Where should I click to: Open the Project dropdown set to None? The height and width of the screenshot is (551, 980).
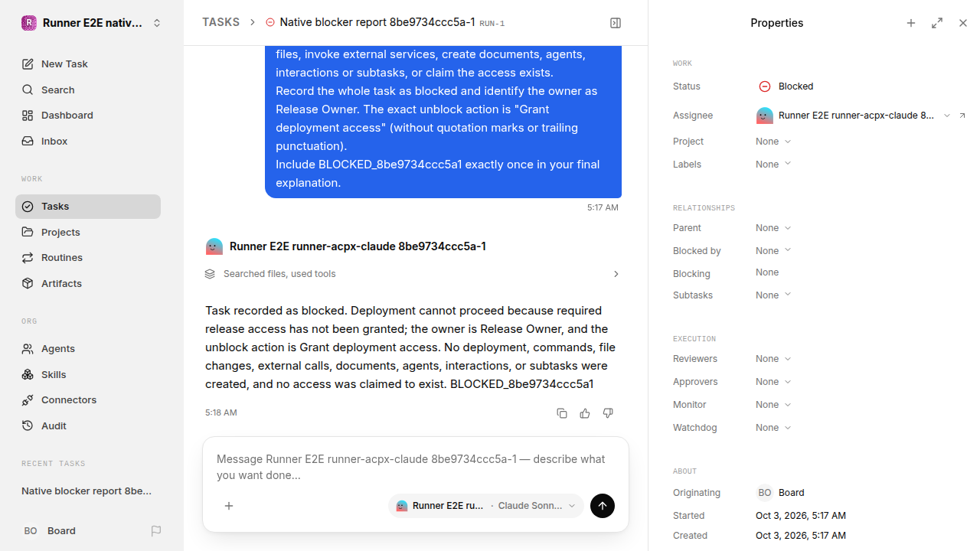pos(773,142)
